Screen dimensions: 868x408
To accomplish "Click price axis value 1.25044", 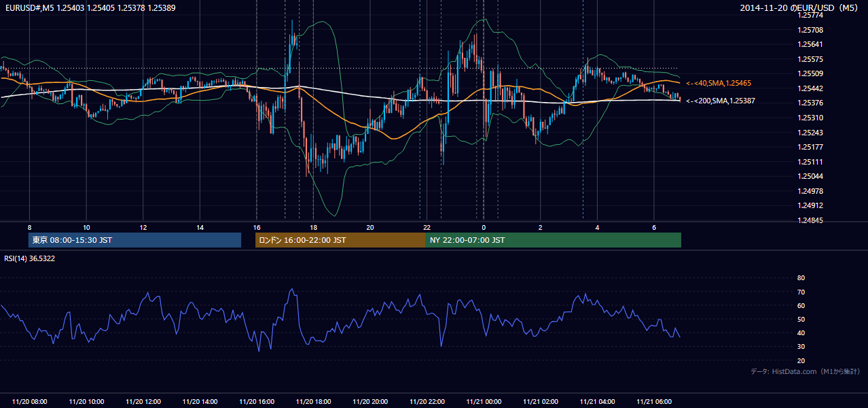I will (x=810, y=176).
